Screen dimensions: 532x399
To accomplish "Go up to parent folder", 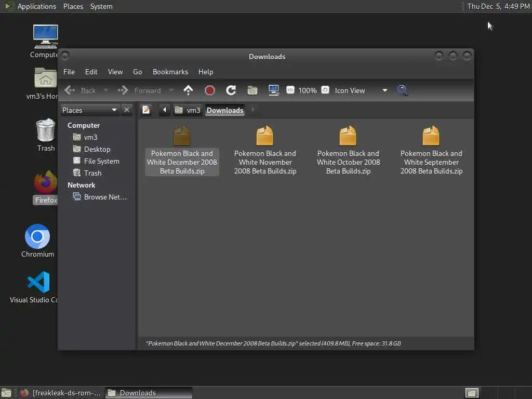I will pos(188,90).
